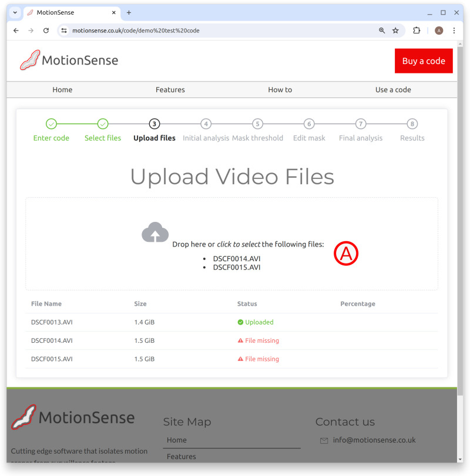Open the Use a code navigation item
Screen dimensions: 470x476
pos(393,90)
